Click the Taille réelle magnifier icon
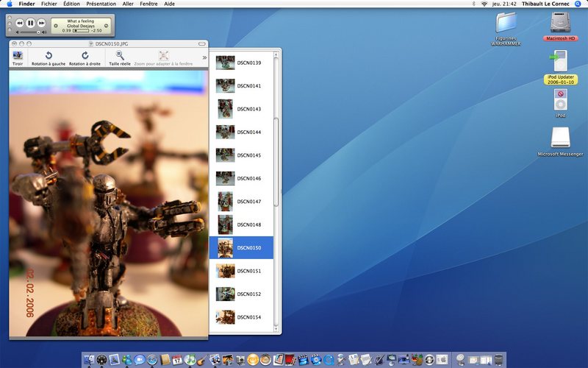 click(x=120, y=56)
